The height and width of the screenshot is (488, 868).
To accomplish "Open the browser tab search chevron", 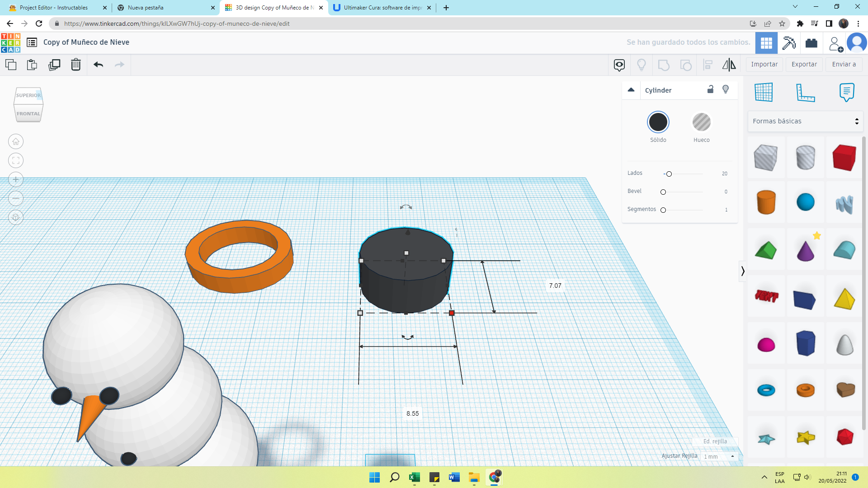I will click(795, 7).
